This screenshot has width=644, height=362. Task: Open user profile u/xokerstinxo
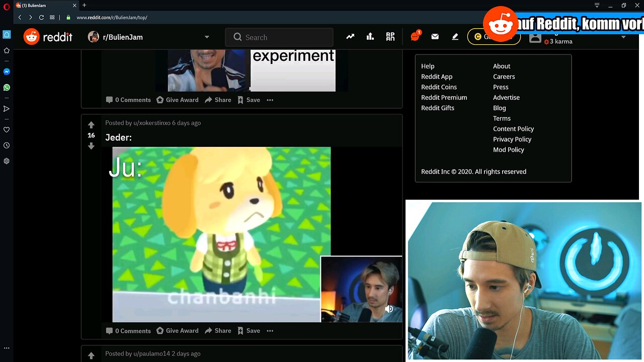(151, 123)
